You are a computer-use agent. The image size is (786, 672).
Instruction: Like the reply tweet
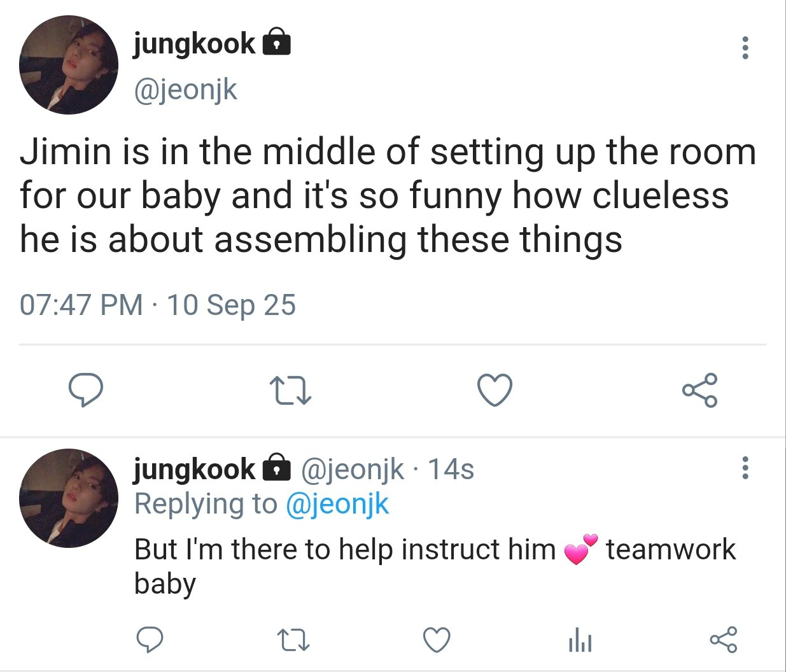point(437,640)
